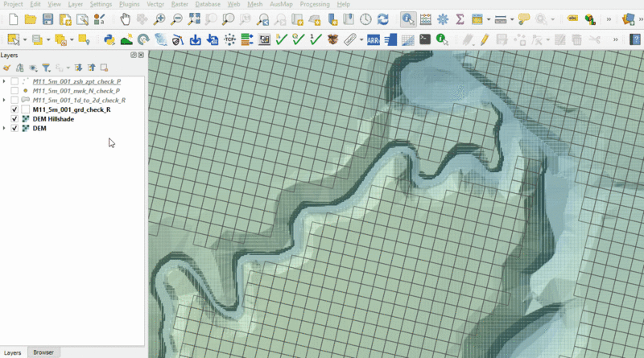Click the Save Project floppy disk icon
Screen dimensions: 644x358
47,19
